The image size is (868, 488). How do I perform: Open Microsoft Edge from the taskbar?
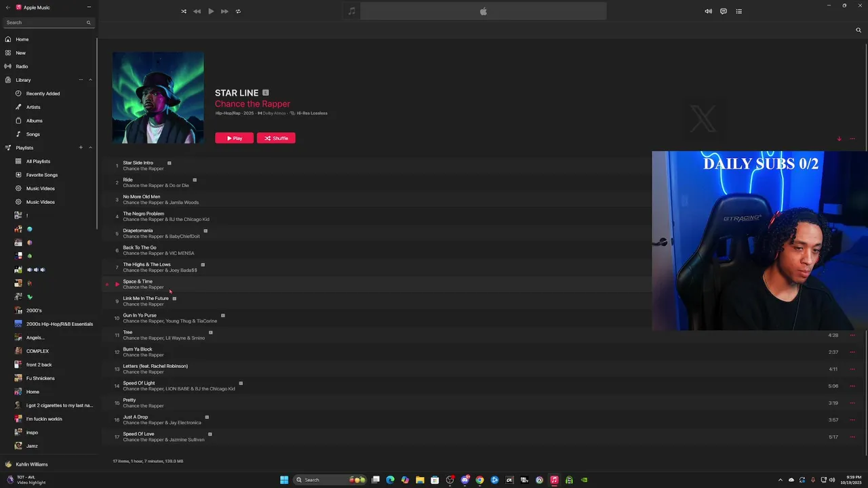390,480
